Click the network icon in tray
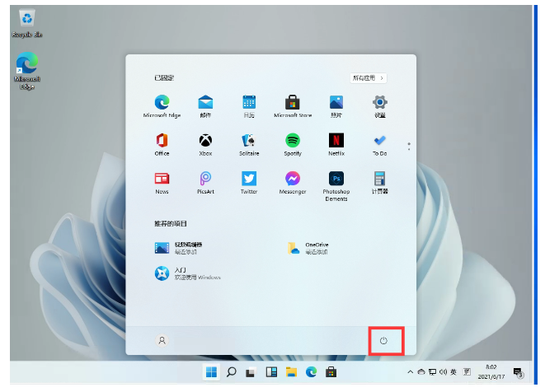The height and width of the screenshot is (392, 545). pyautogui.click(x=432, y=372)
